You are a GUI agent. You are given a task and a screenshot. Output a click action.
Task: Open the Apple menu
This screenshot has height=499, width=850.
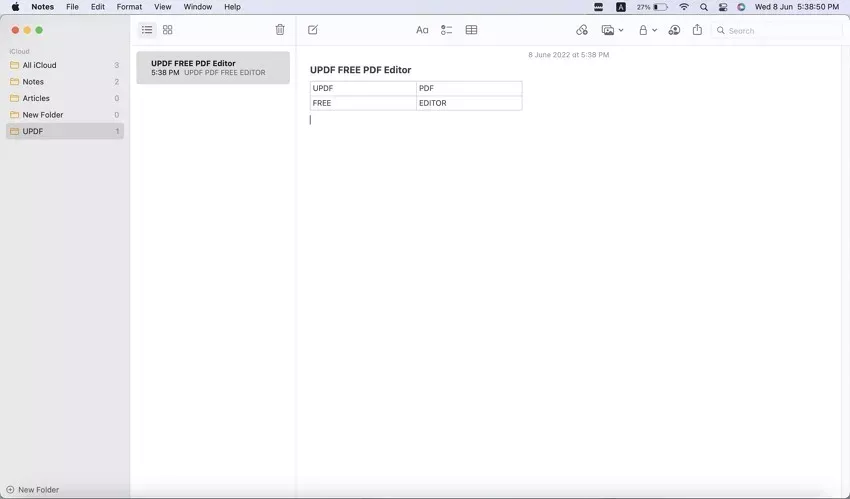15,7
